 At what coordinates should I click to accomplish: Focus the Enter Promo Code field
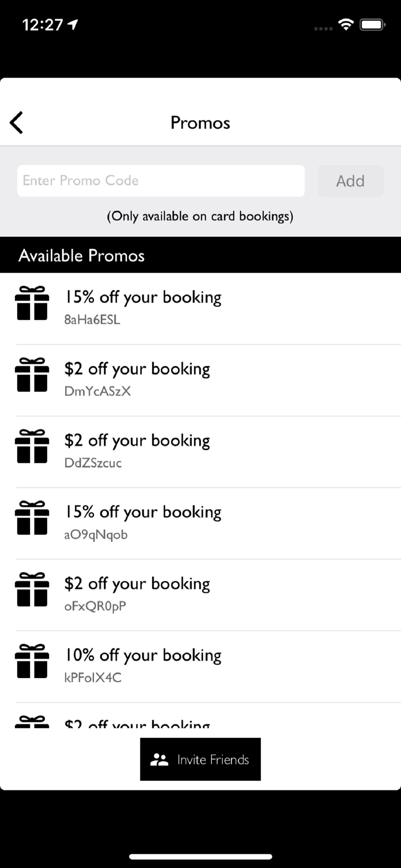click(x=161, y=181)
